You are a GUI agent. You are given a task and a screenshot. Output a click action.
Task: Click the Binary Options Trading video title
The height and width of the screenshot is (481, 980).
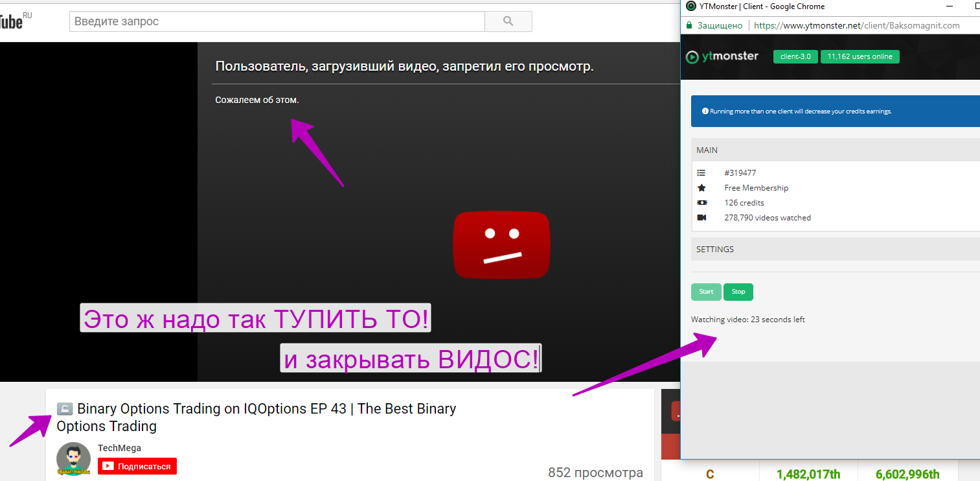[x=256, y=417]
